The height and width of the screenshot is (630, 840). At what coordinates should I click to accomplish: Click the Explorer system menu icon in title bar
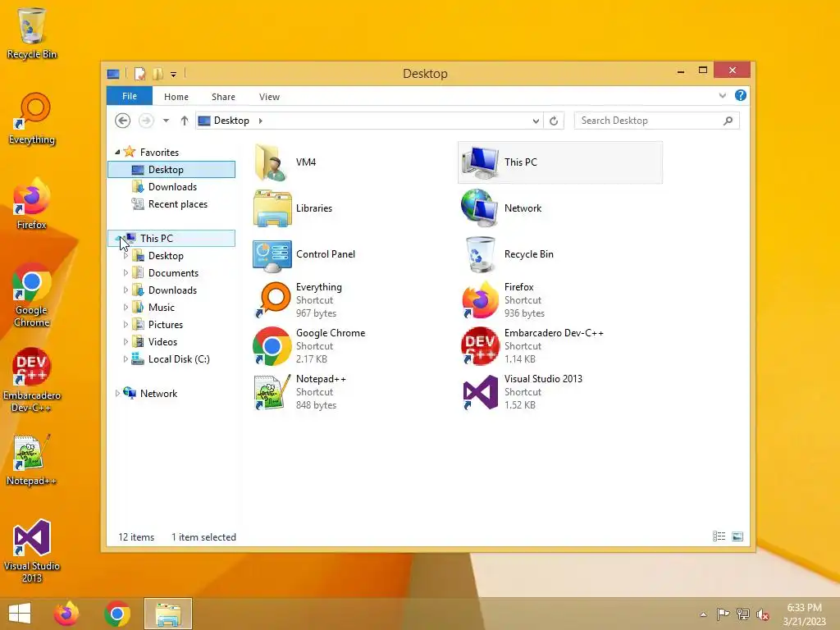tap(113, 74)
